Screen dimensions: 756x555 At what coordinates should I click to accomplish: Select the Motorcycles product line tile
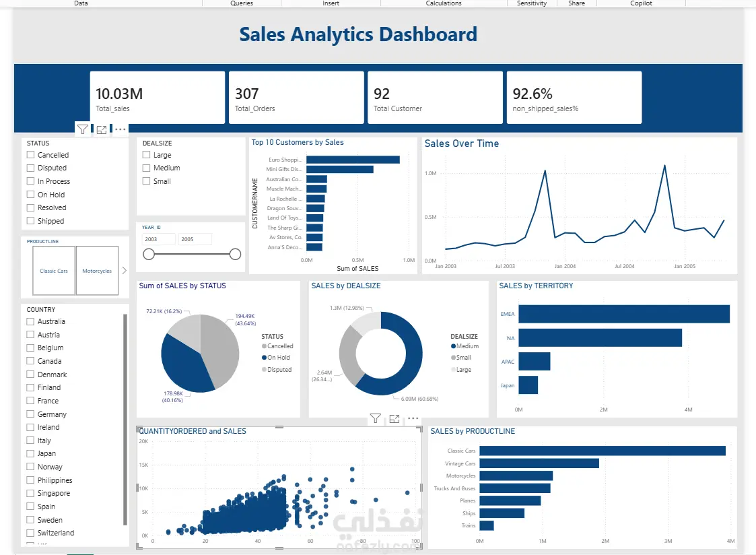pos(97,271)
